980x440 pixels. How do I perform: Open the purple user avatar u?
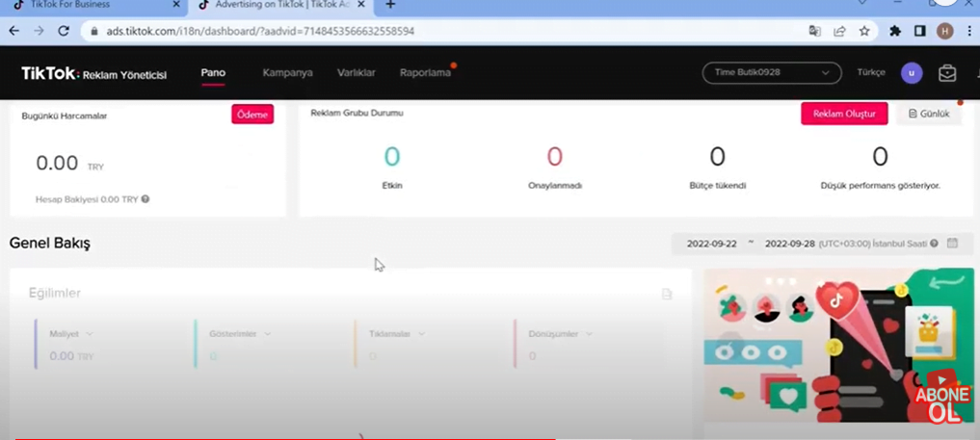coord(912,73)
